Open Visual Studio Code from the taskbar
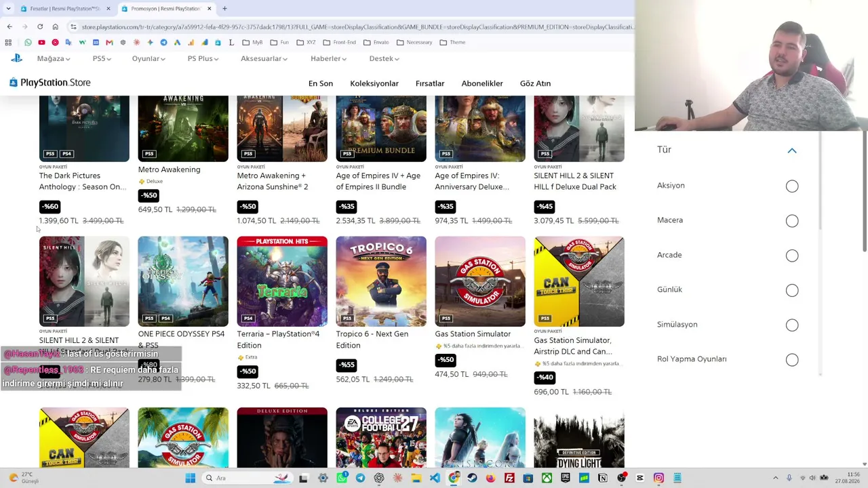The image size is (868, 488). pyautogui.click(x=435, y=478)
